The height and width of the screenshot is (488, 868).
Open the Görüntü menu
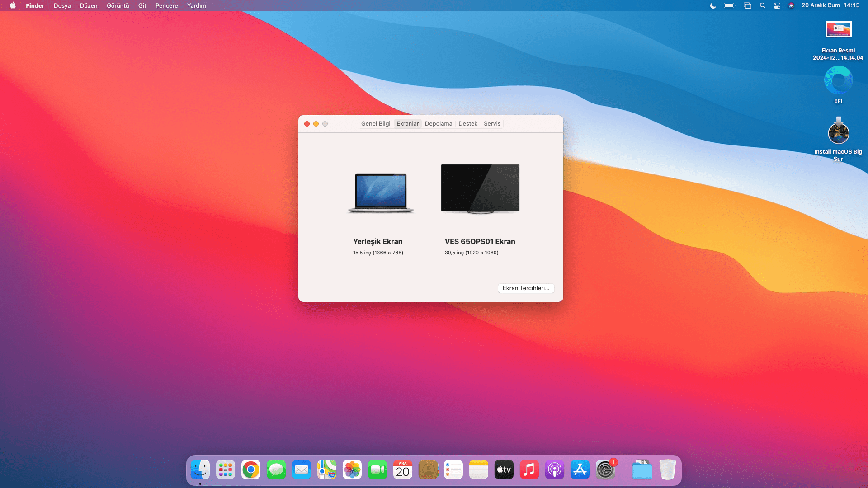point(118,5)
